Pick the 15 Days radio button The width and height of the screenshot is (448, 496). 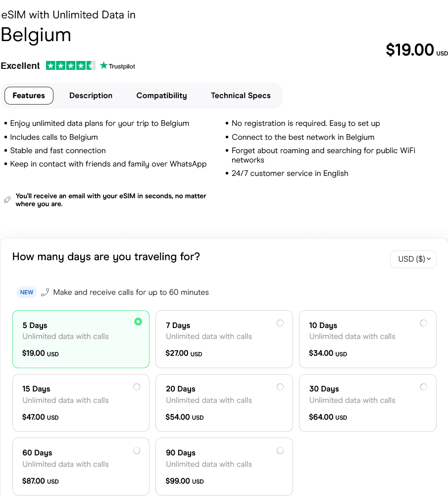pyautogui.click(x=137, y=387)
